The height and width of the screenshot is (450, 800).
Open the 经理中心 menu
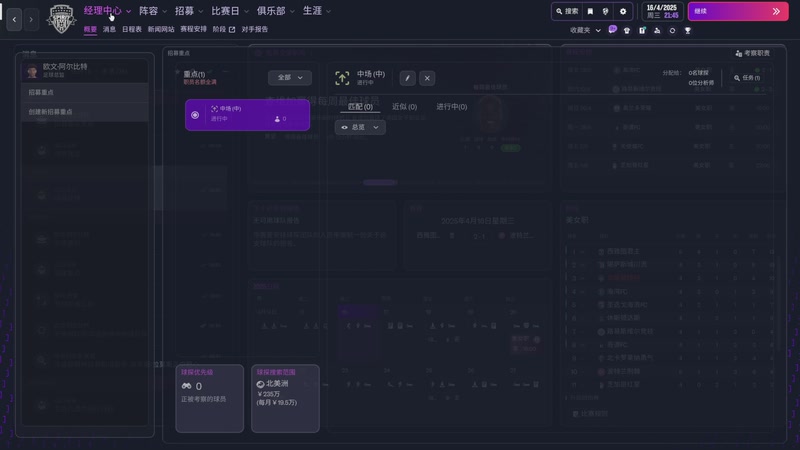coord(103,11)
